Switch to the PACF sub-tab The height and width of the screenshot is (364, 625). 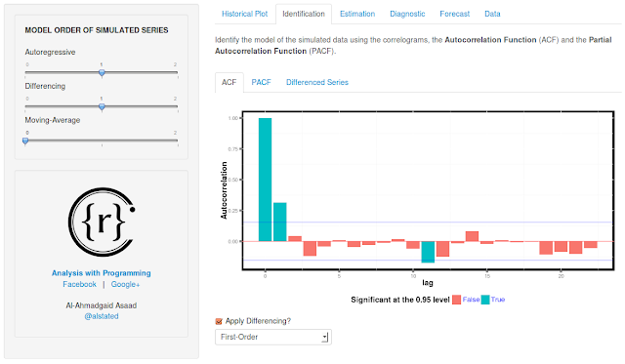(261, 82)
